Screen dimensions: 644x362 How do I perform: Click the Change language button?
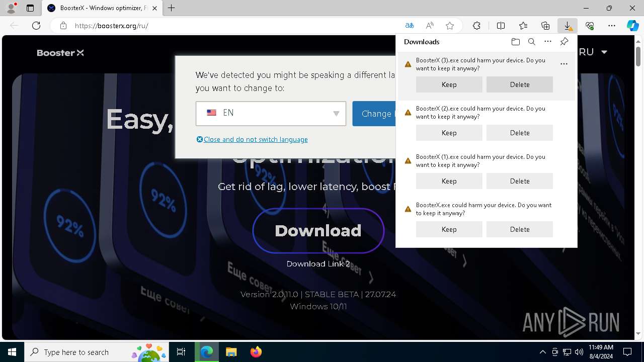pyautogui.click(x=374, y=114)
